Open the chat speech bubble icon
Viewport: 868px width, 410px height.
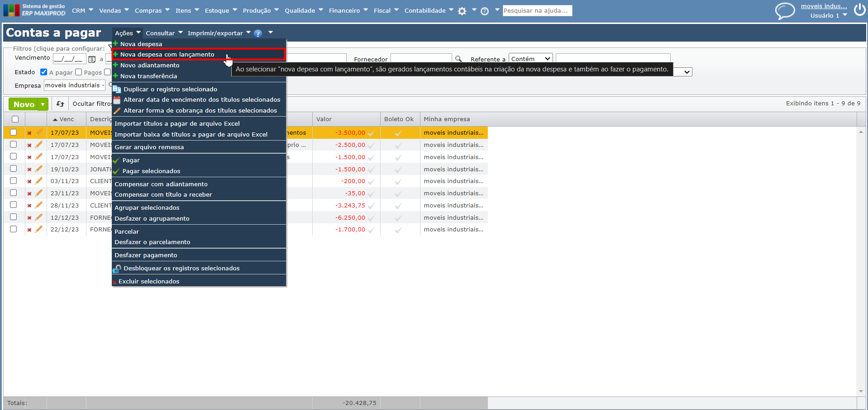click(785, 10)
